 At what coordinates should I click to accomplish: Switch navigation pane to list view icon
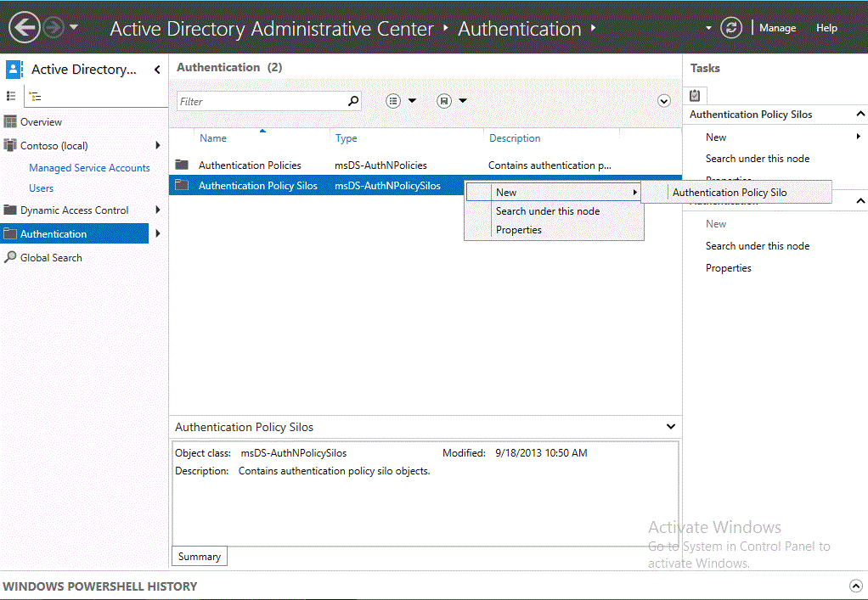click(10, 96)
